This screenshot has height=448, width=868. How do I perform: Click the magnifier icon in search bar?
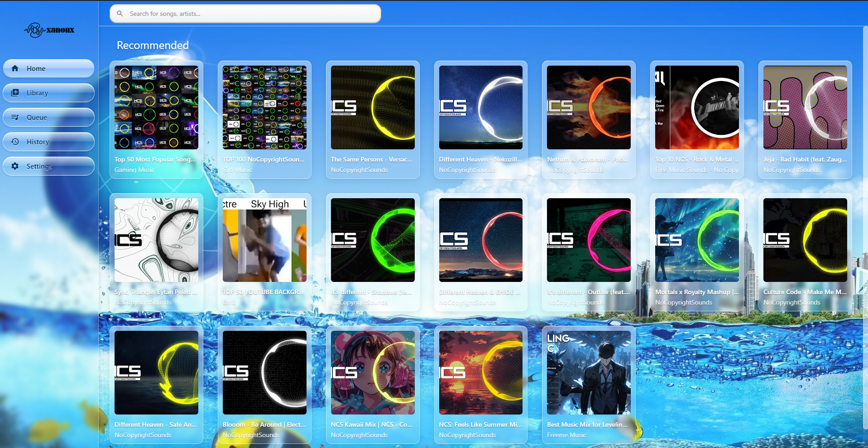pyautogui.click(x=120, y=14)
